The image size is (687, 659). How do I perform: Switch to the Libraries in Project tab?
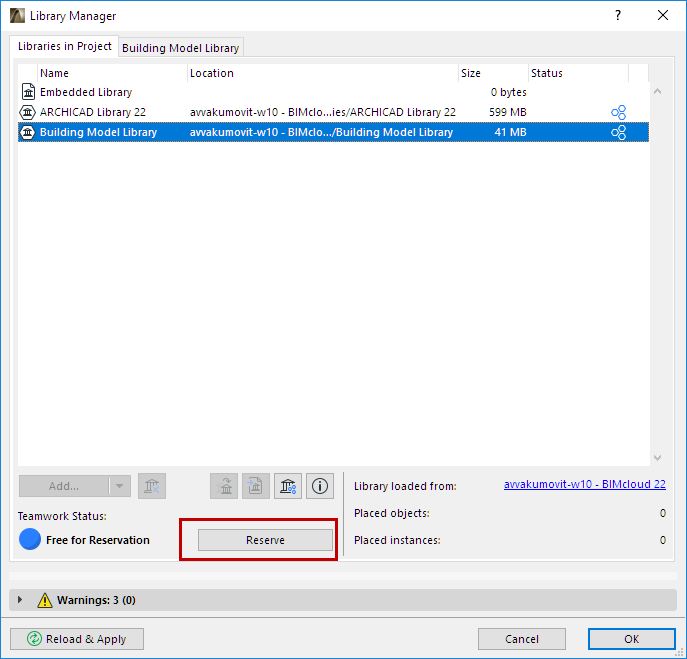click(64, 46)
